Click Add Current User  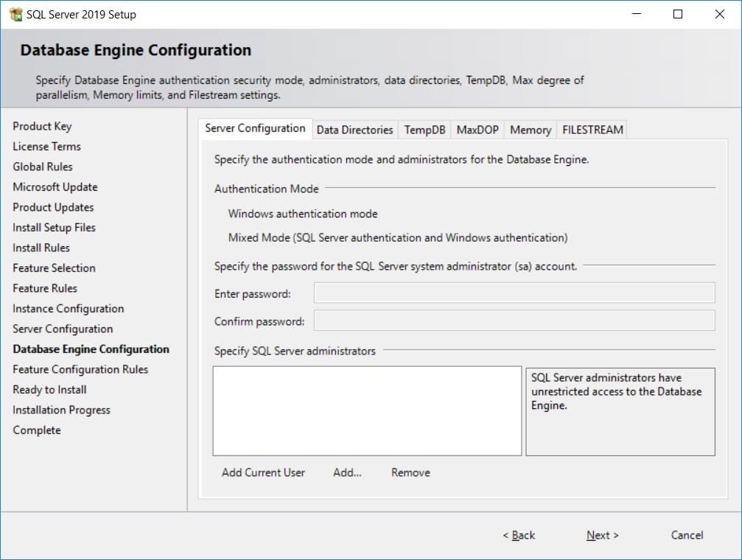coord(263,472)
